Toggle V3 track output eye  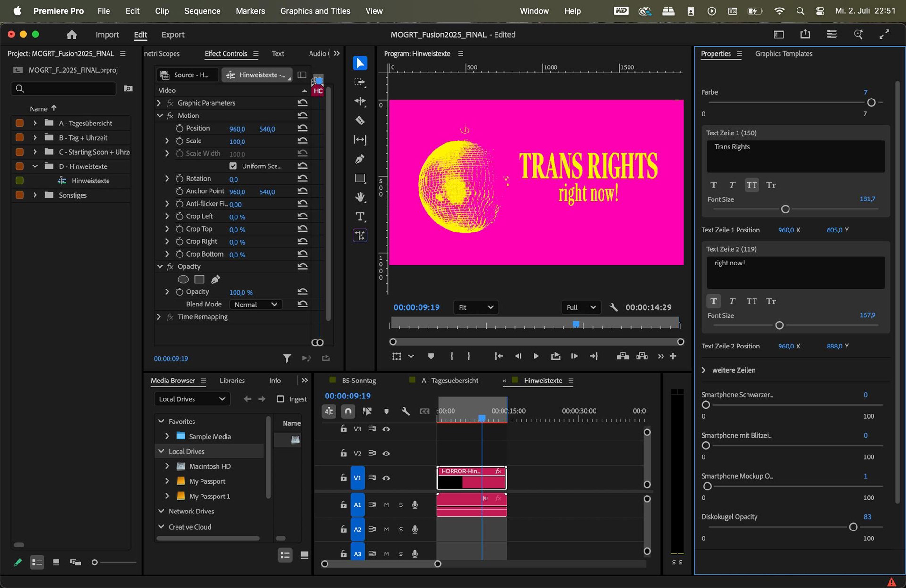[386, 429]
